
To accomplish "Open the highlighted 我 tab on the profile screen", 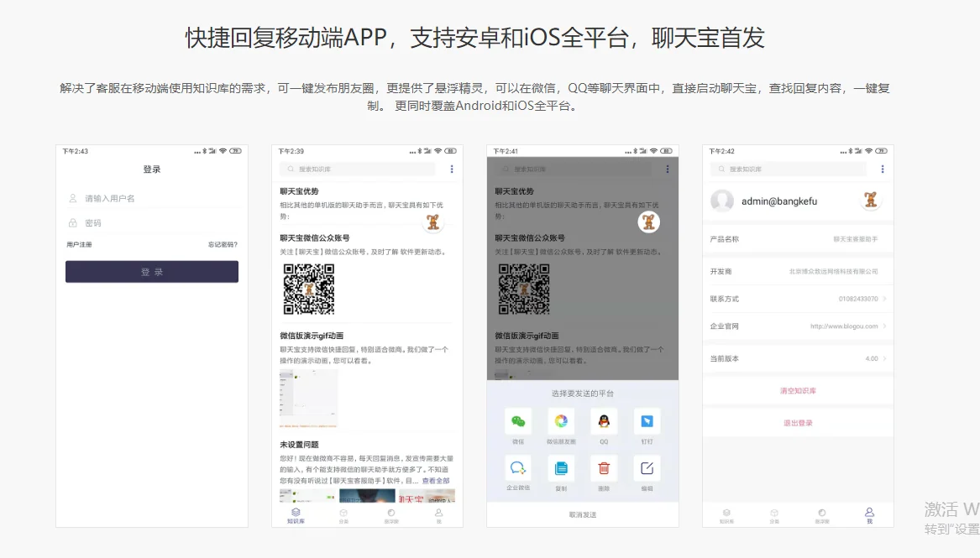I will [x=869, y=515].
